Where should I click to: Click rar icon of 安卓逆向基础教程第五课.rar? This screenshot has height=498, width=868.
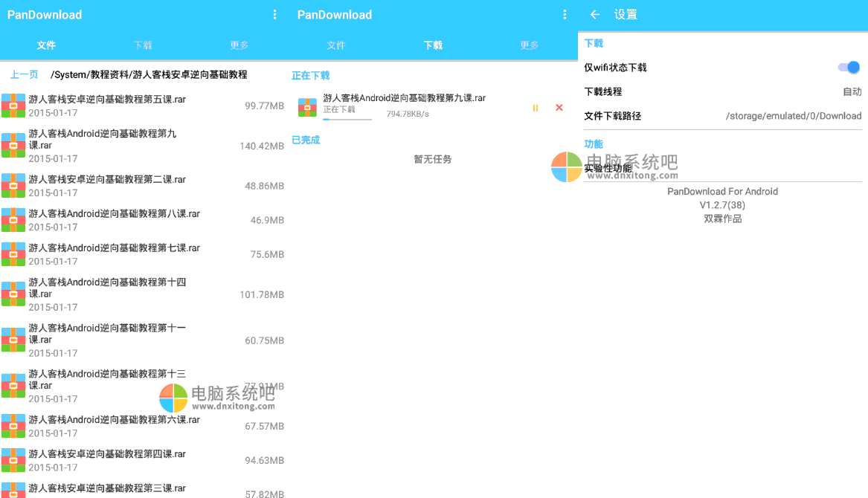point(13,106)
